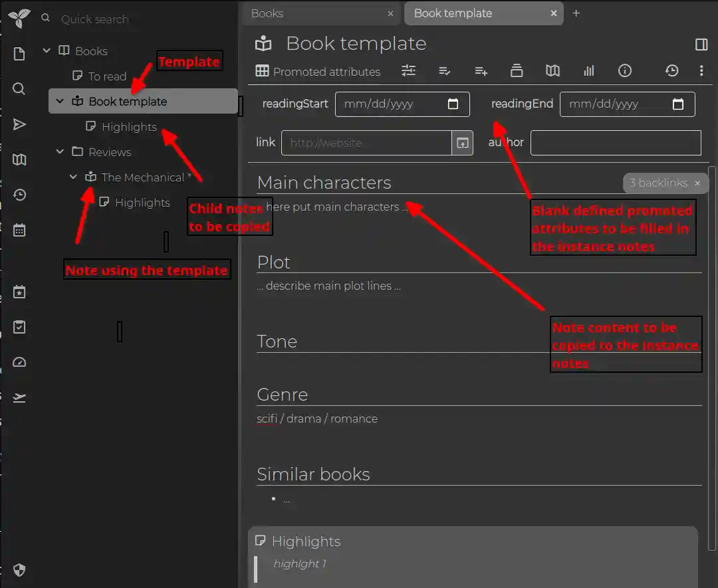Open recent changes history icon in sidebar

pyautogui.click(x=19, y=195)
